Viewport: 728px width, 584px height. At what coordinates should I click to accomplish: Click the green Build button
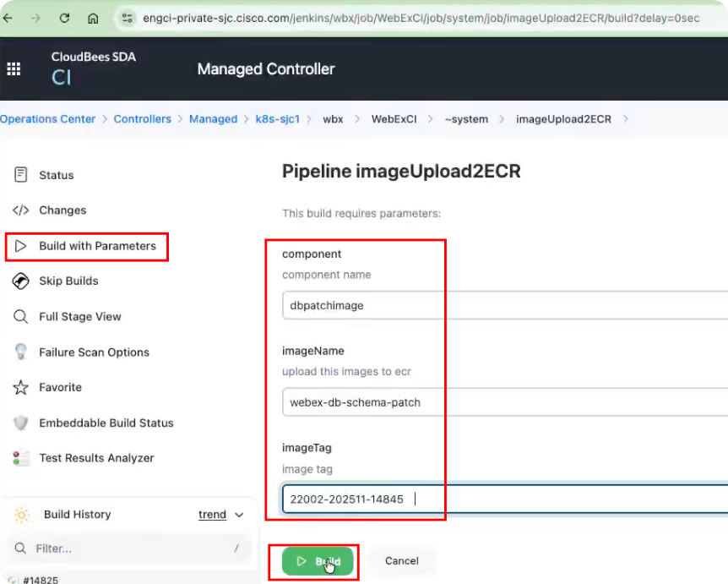tap(318, 561)
